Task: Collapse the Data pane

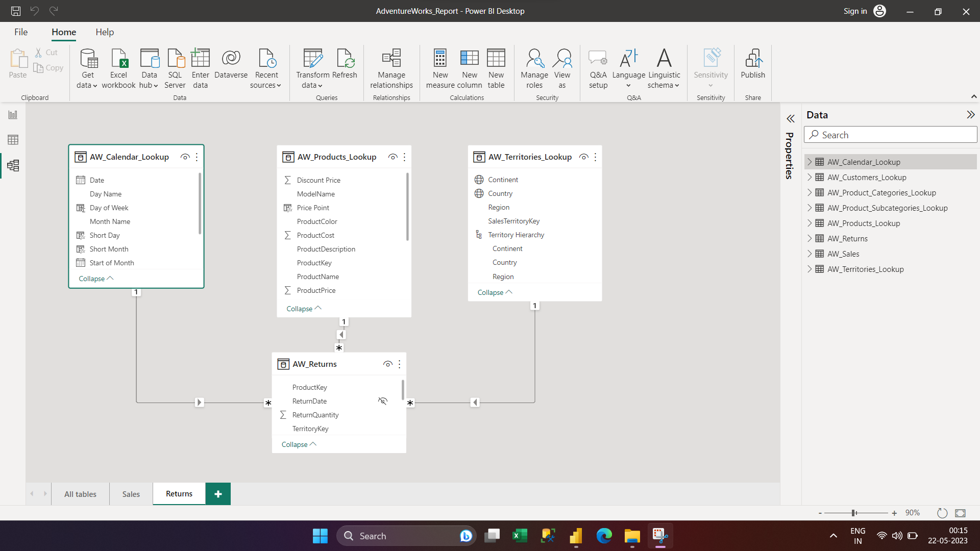Action: click(x=970, y=115)
